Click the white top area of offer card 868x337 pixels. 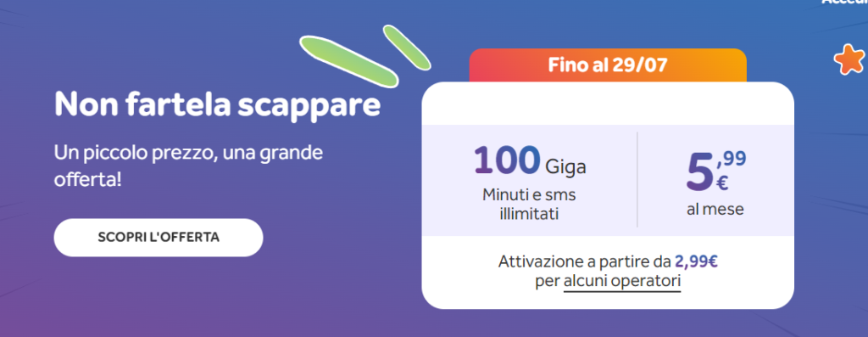(608, 104)
